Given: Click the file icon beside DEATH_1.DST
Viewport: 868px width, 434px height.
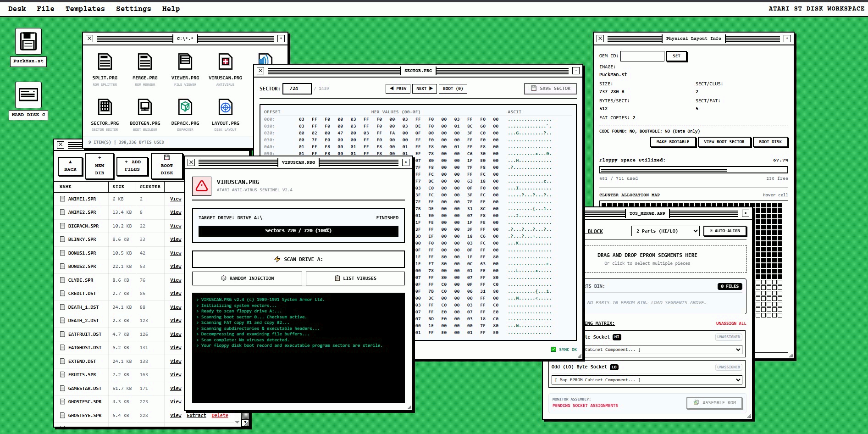Looking at the screenshot, I should pos(62,307).
